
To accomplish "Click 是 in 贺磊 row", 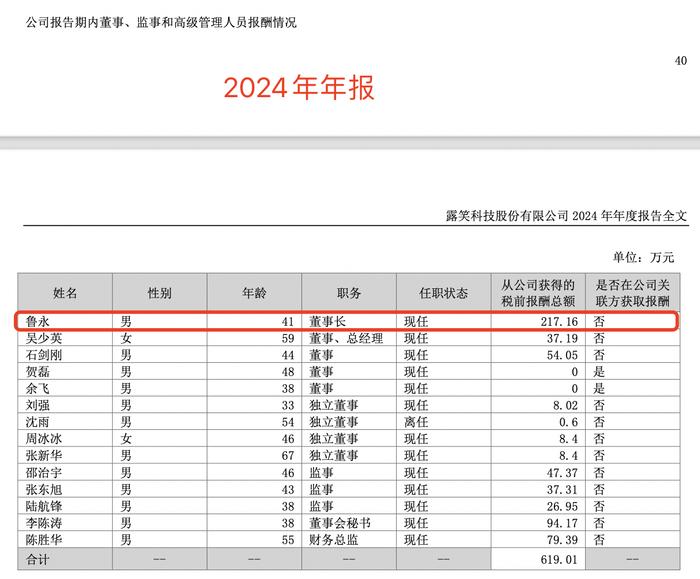I will 599,372.
